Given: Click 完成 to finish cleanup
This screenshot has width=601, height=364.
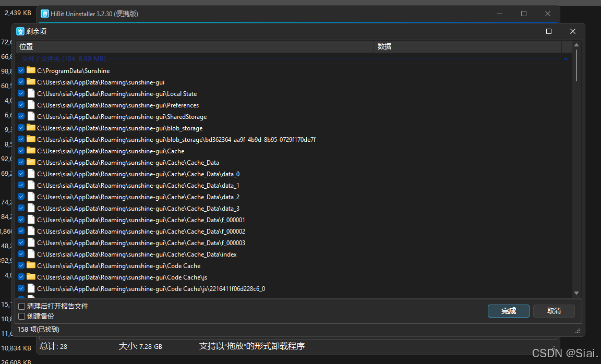Looking at the screenshot, I should click(509, 311).
